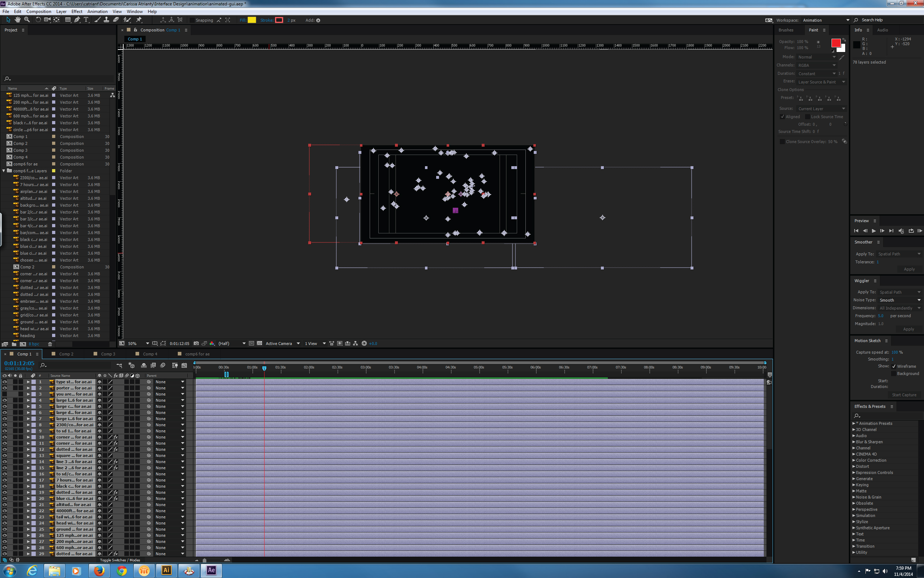Expand Animation Presets in Effects panel
Viewport: 924px width, 578px height.
tap(855, 423)
